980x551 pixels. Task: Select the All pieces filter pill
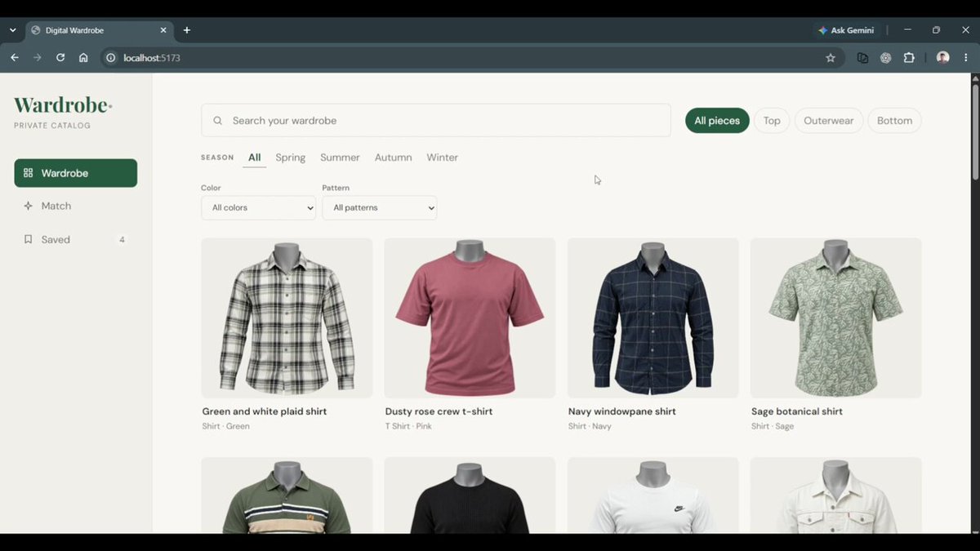point(717,121)
